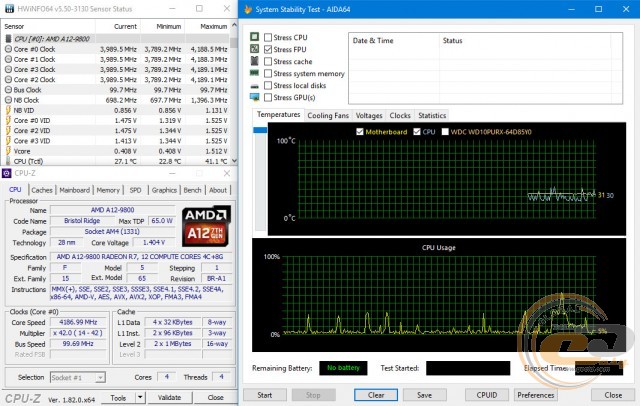
Task: Click the Tools button in CPU-Z
Action: 118,397
